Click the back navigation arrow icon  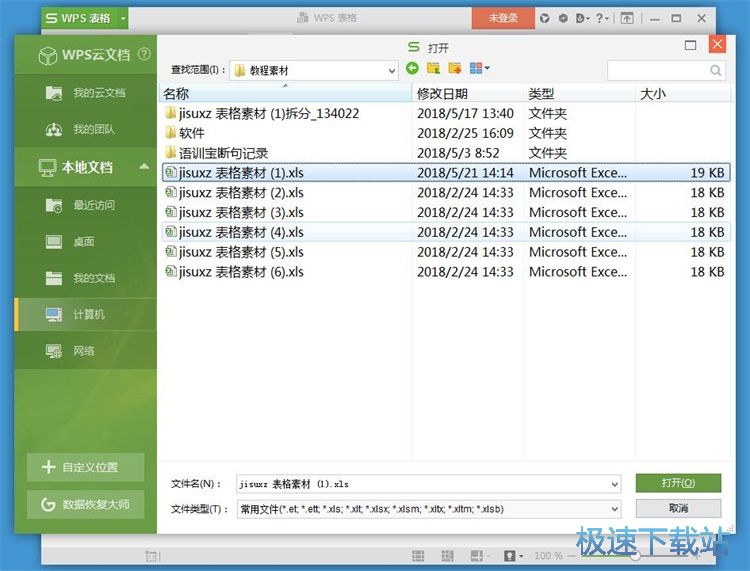[412, 69]
